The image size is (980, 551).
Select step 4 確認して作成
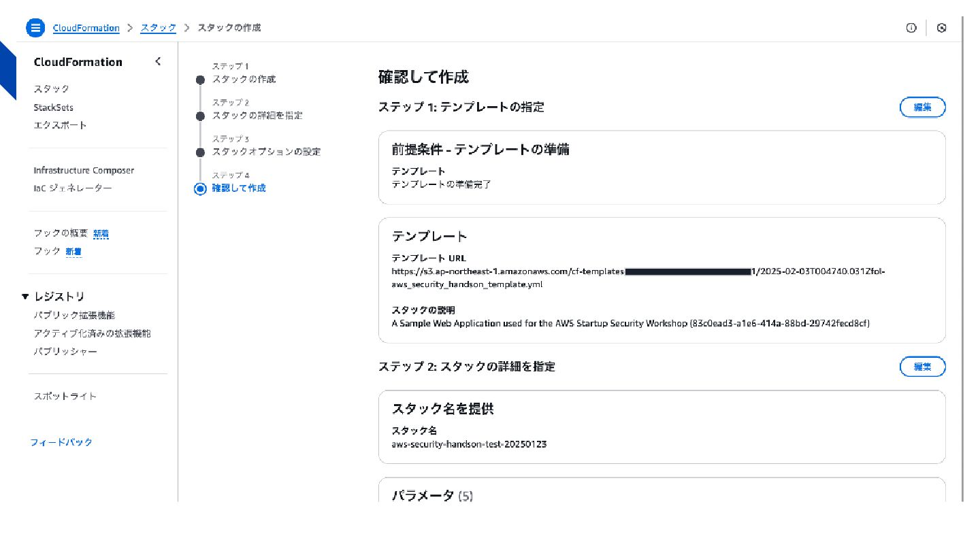tap(239, 188)
